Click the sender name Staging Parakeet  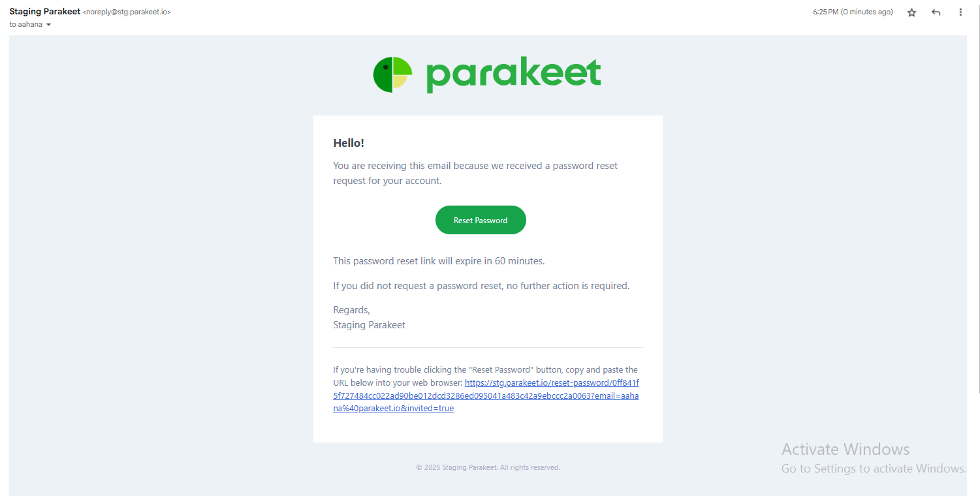pos(45,12)
